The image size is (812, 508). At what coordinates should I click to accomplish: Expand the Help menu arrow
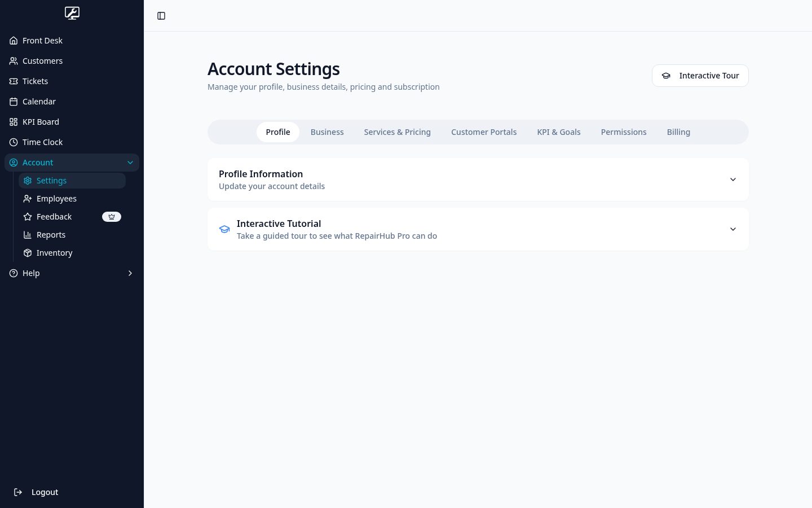tap(130, 273)
